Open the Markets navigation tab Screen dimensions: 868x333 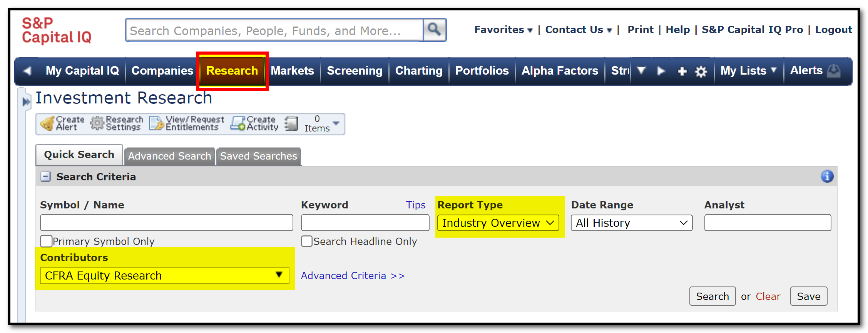293,71
